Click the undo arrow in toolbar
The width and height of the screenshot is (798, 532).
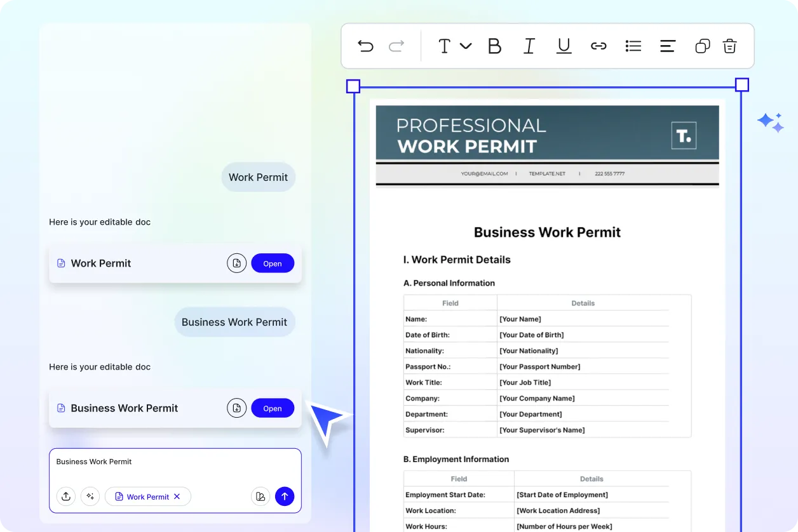tap(365, 46)
